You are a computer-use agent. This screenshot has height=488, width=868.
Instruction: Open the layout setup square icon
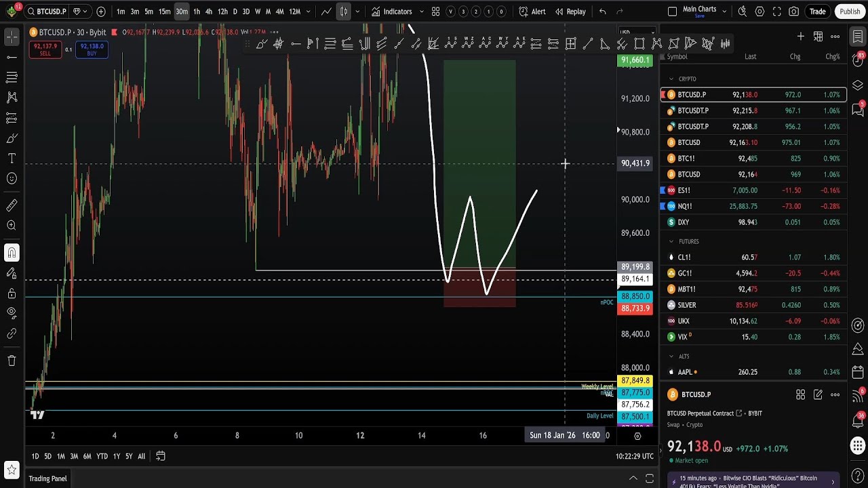coord(672,12)
